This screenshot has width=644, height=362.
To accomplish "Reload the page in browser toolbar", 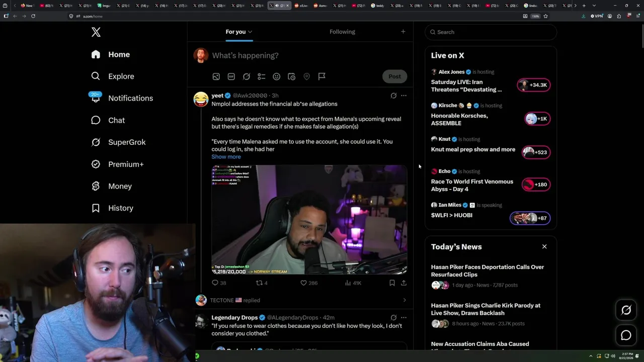I will [x=33, y=16].
